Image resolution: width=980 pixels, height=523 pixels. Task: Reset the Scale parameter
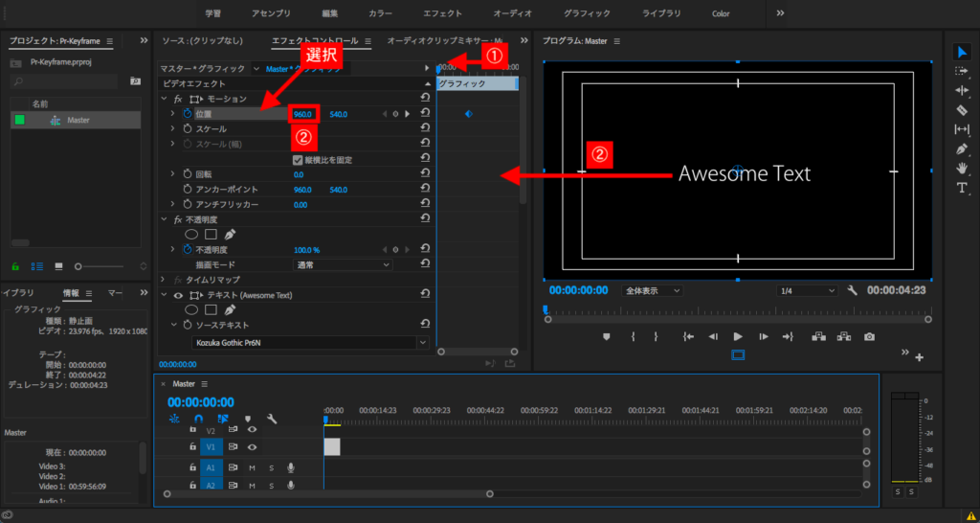click(x=424, y=128)
